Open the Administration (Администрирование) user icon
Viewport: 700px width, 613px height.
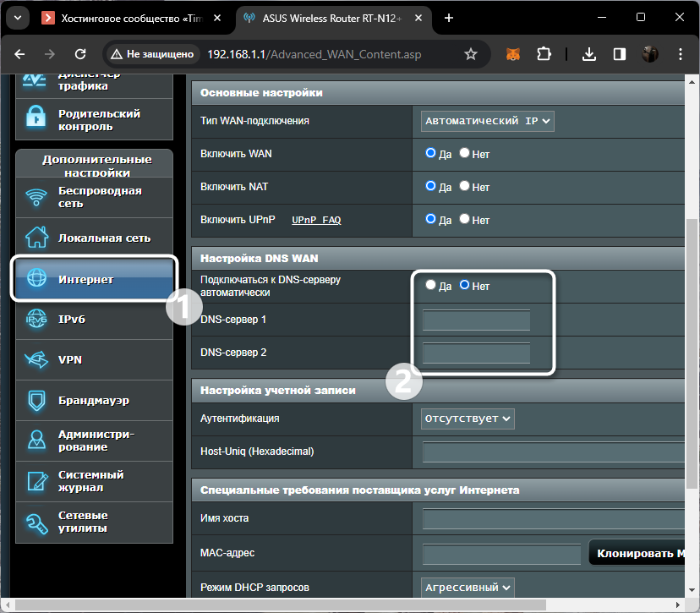[x=36, y=441]
